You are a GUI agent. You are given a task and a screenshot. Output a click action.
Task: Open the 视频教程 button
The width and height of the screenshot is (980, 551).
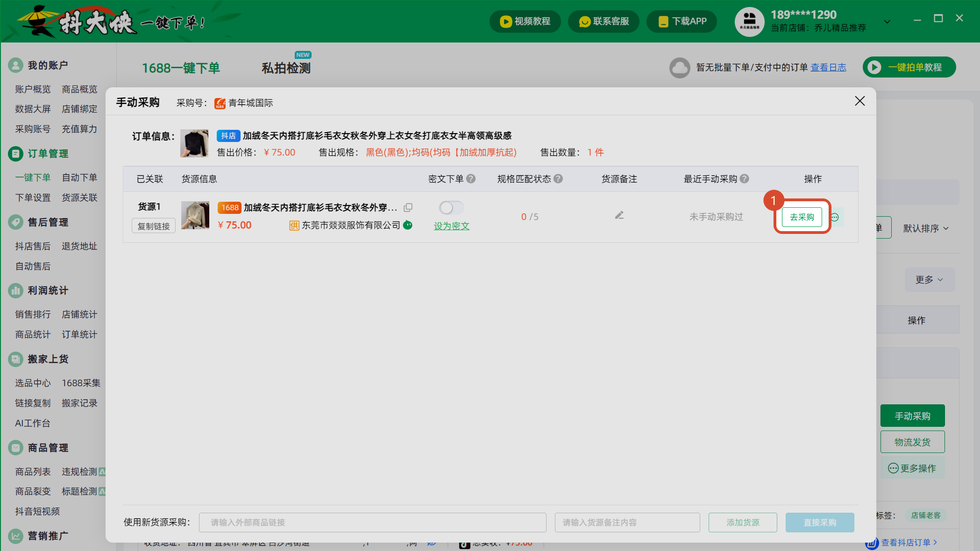pos(525,21)
